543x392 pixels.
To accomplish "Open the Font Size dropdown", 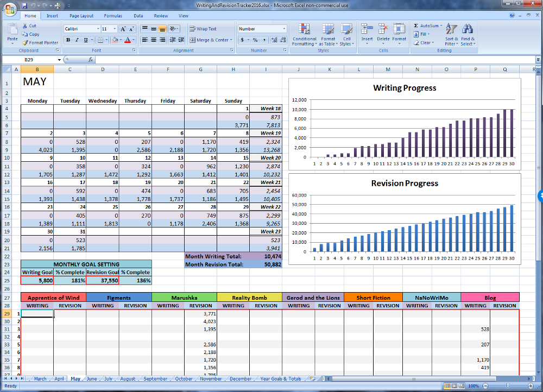I will click(x=114, y=28).
